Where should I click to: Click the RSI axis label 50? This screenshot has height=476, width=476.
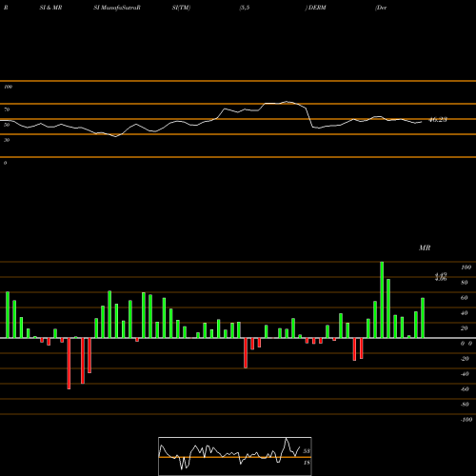[x=7, y=125]
